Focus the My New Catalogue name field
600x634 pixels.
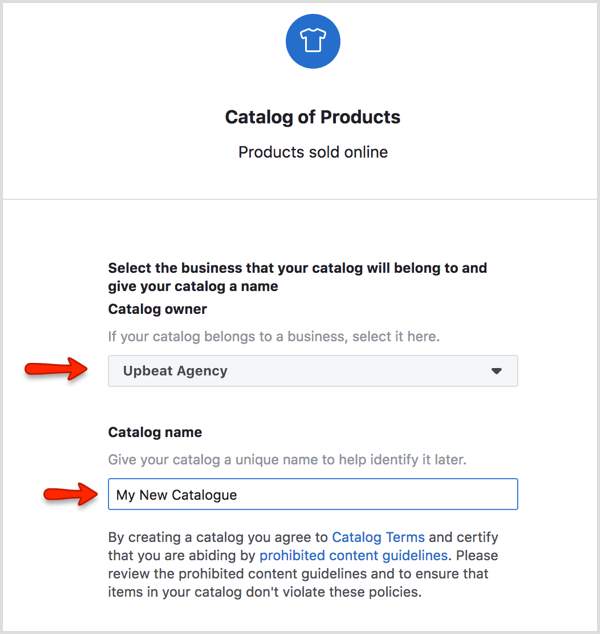pyautogui.click(x=312, y=494)
